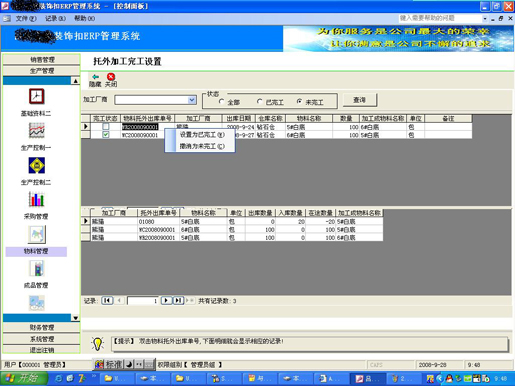Open the 基础资料二 clock icon
Viewport: 515px width, 386px height.
tap(36, 97)
